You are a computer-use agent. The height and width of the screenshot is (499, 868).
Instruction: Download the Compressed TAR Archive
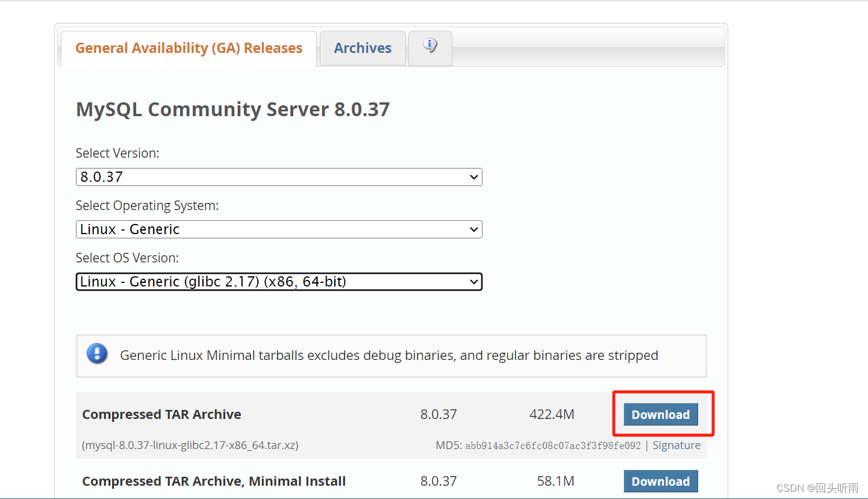point(660,414)
